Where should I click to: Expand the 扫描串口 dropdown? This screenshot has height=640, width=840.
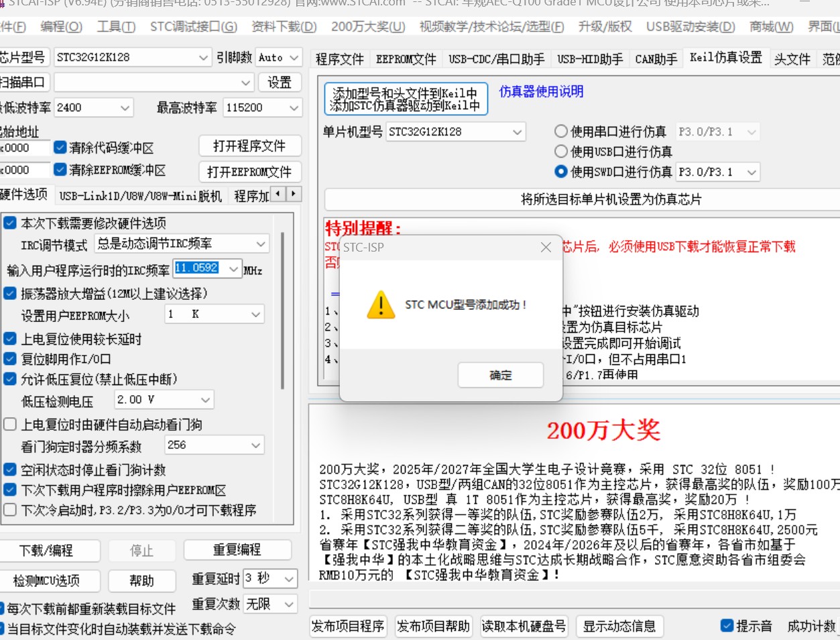[x=245, y=83]
